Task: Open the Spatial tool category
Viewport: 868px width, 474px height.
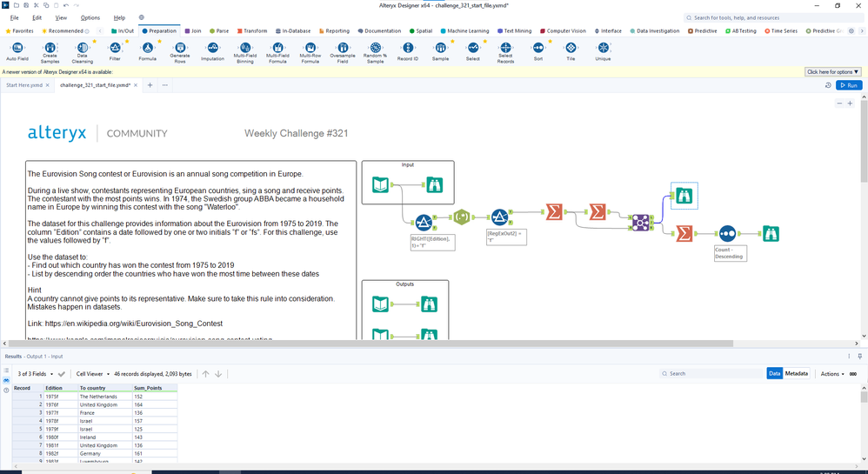Action: click(x=421, y=31)
